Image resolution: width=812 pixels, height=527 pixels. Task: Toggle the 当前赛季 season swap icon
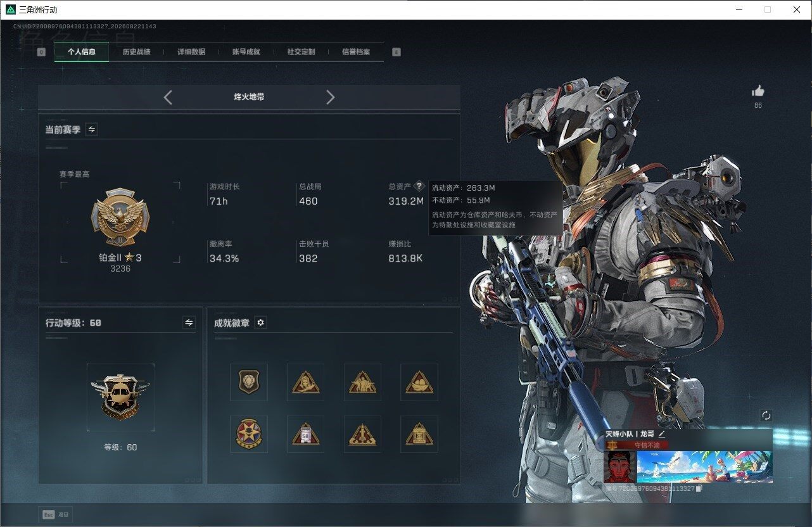pyautogui.click(x=92, y=129)
